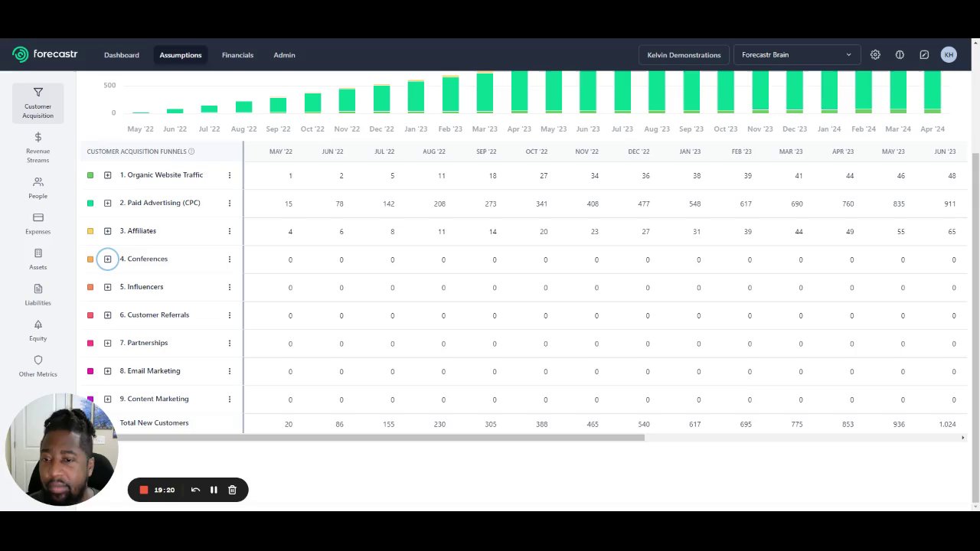The image size is (980, 551).
Task: Open Assets building icon in sidebar
Action: (38, 253)
